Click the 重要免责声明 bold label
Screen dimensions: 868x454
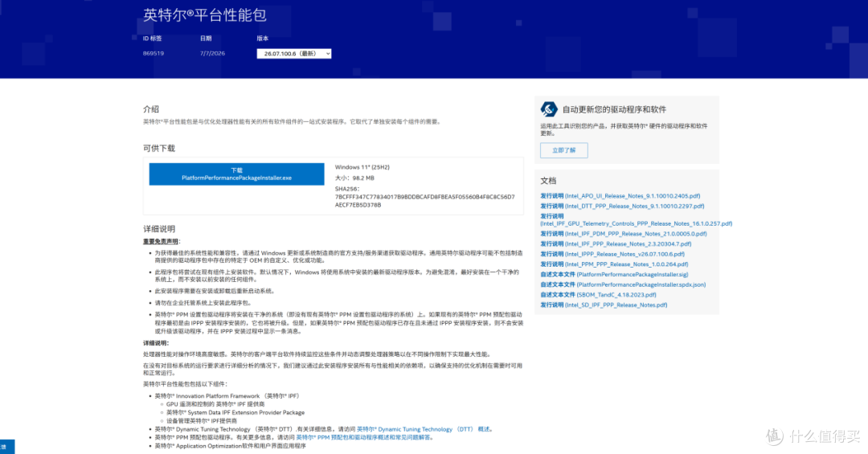click(161, 241)
